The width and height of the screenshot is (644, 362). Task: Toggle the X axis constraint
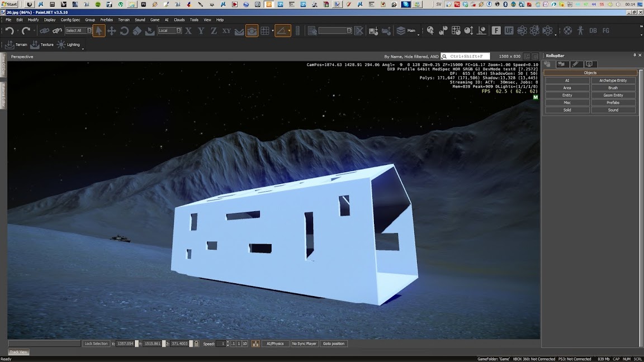(188, 31)
